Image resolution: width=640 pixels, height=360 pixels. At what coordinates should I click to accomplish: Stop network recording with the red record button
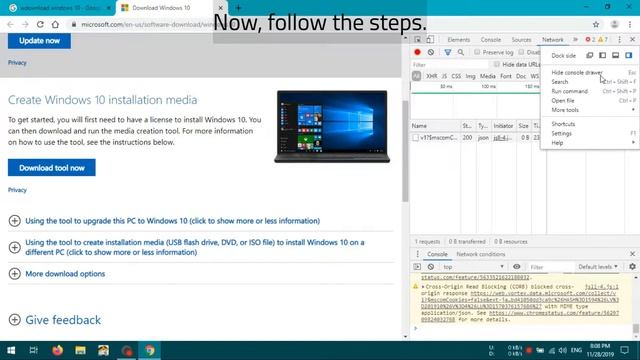point(417,52)
